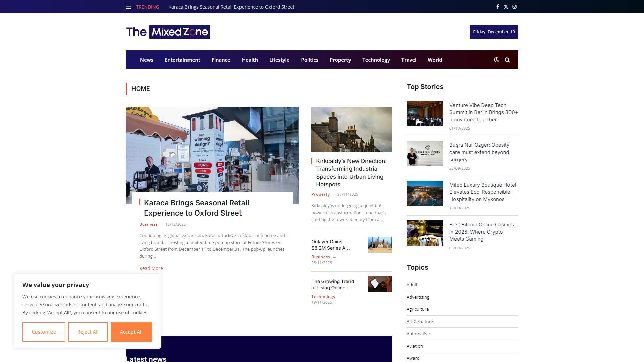644x362 pixels.
Task: Open the trending Karaca headline link
Action: pyautogui.click(x=231, y=7)
